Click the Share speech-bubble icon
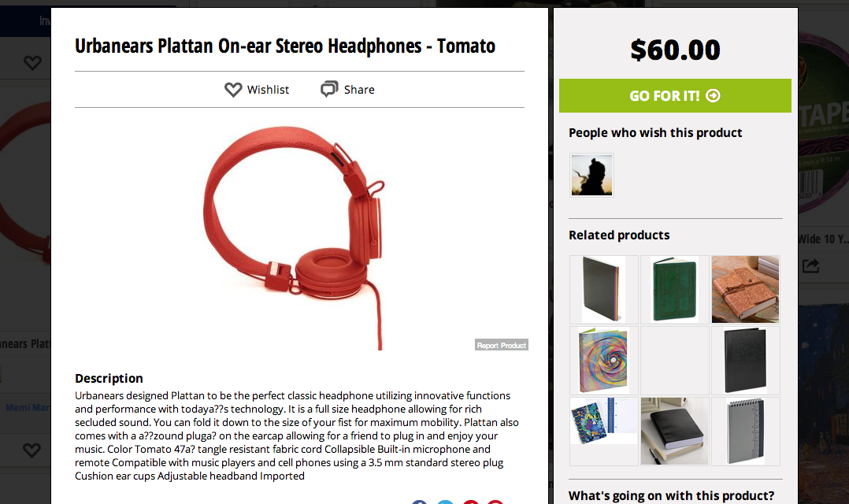Screen dimensions: 849x504 [x=329, y=89]
